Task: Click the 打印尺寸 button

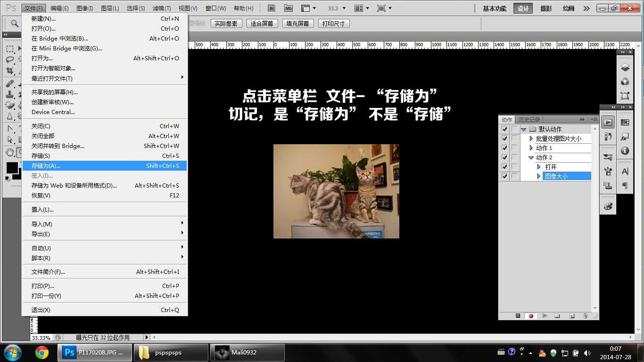Action: click(334, 24)
